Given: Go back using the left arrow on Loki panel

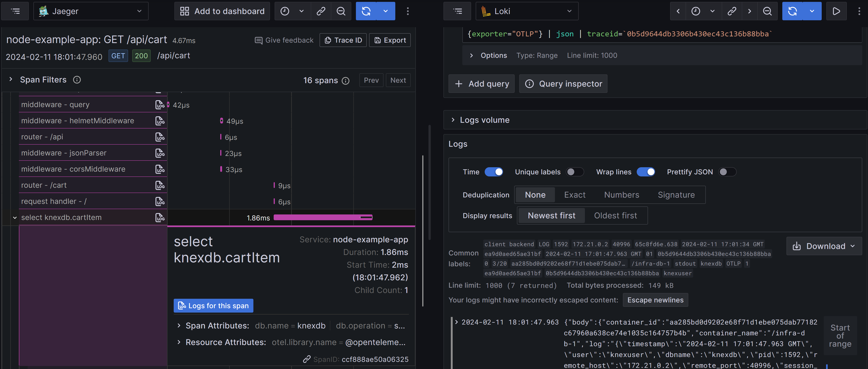Looking at the screenshot, I should tap(678, 11).
